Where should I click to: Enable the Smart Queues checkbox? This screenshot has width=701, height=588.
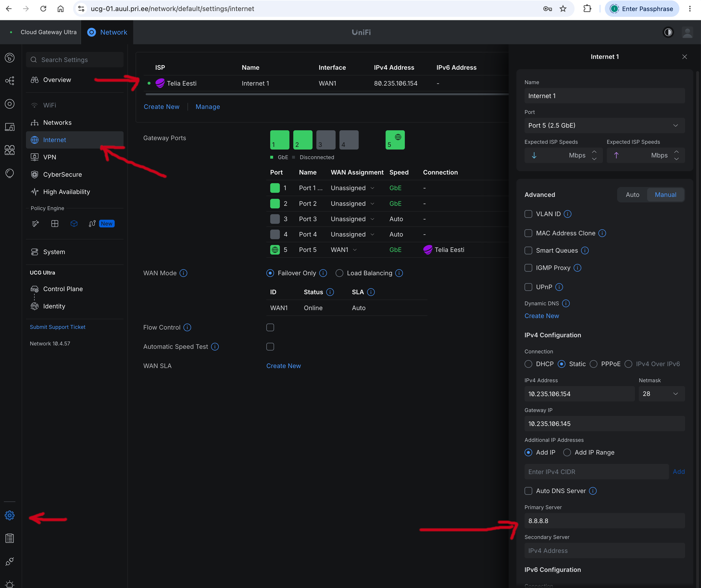[x=528, y=250]
